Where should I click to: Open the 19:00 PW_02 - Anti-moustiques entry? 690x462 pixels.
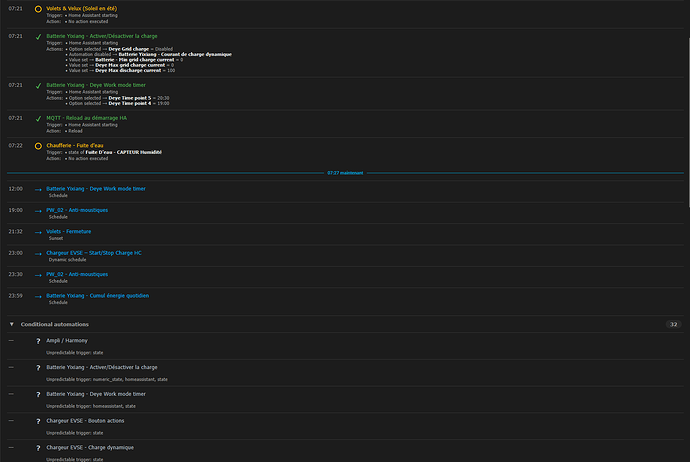77,210
